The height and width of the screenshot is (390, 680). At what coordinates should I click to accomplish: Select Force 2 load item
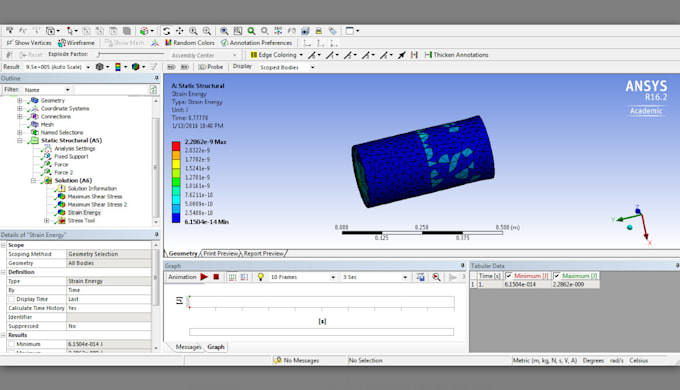[x=63, y=173]
